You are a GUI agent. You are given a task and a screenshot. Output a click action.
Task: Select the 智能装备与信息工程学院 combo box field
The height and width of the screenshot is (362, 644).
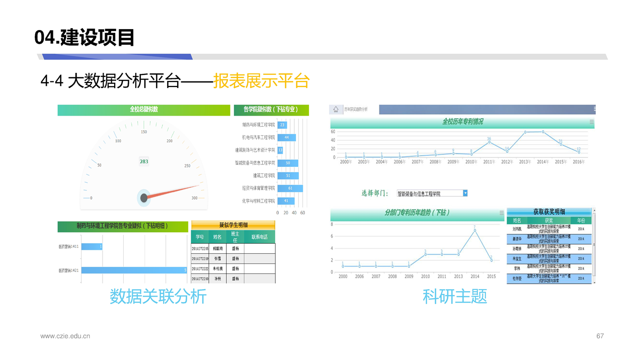(x=429, y=193)
